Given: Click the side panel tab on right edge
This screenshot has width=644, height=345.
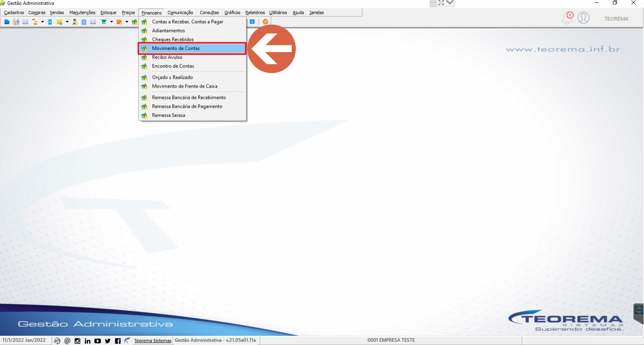Looking at the screenshot, I should point(639,314).
